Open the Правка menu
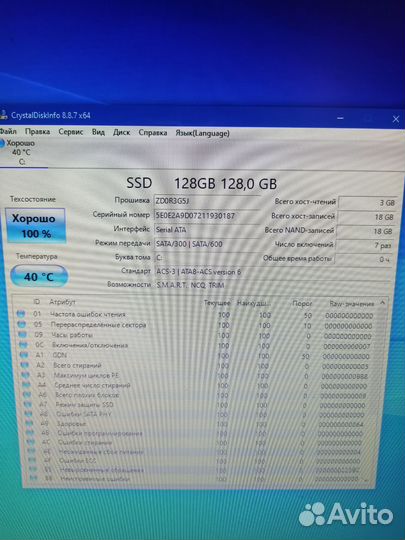This screenshot has height=540, width=405. [37, 132]
